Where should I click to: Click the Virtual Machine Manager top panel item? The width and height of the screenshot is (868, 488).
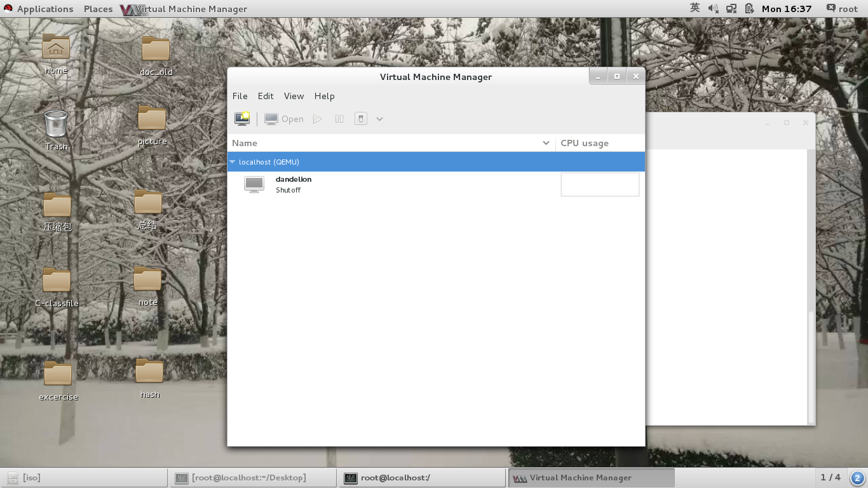184,9
